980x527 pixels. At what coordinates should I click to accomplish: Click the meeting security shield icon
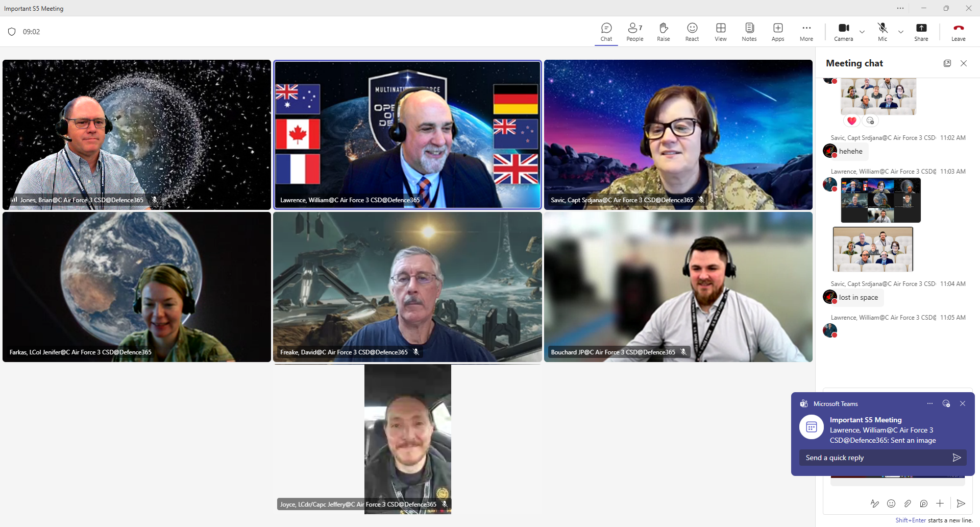click(x=12, y=32)
